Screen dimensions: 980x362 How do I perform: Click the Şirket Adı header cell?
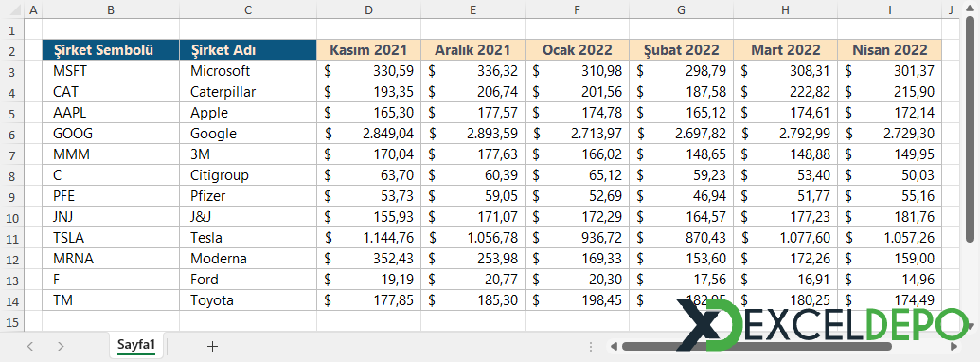click(x=248, y=50)
